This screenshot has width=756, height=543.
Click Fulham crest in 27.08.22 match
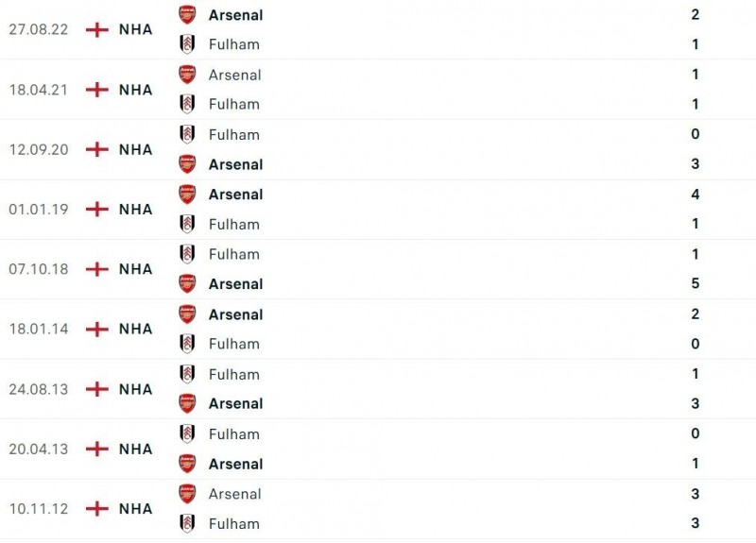[187, 43]
